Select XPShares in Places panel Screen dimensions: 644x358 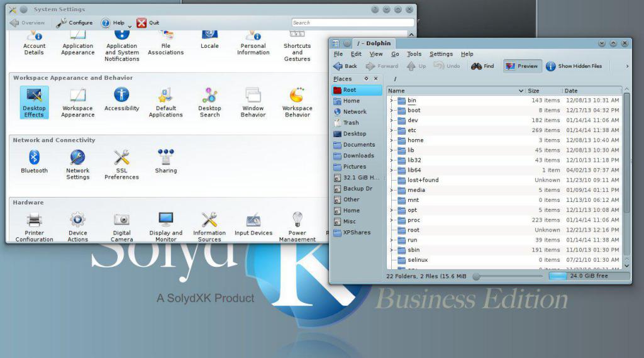(357, 233)
